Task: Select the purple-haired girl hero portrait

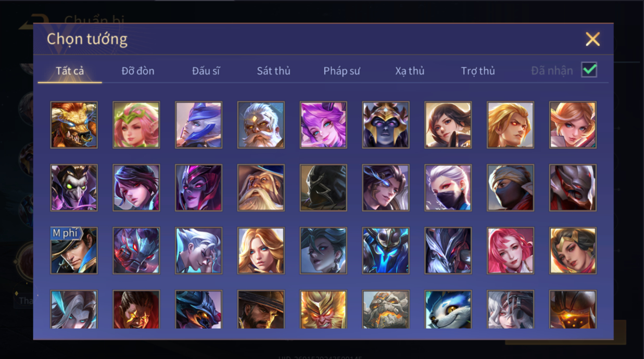Action: [323, 125]
